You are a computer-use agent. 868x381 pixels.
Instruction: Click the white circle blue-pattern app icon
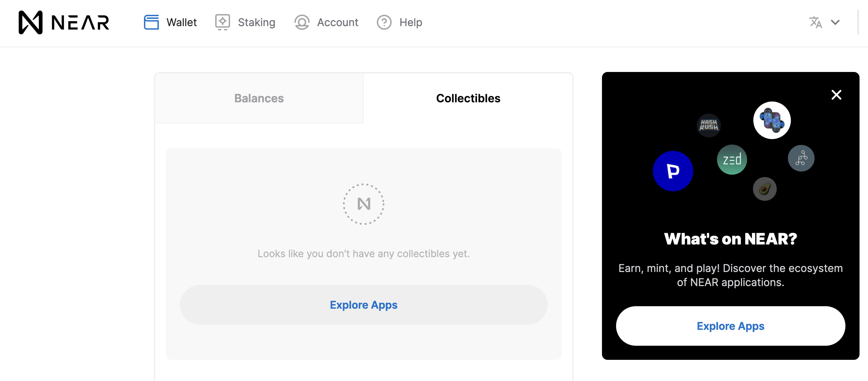pos(772,120)
